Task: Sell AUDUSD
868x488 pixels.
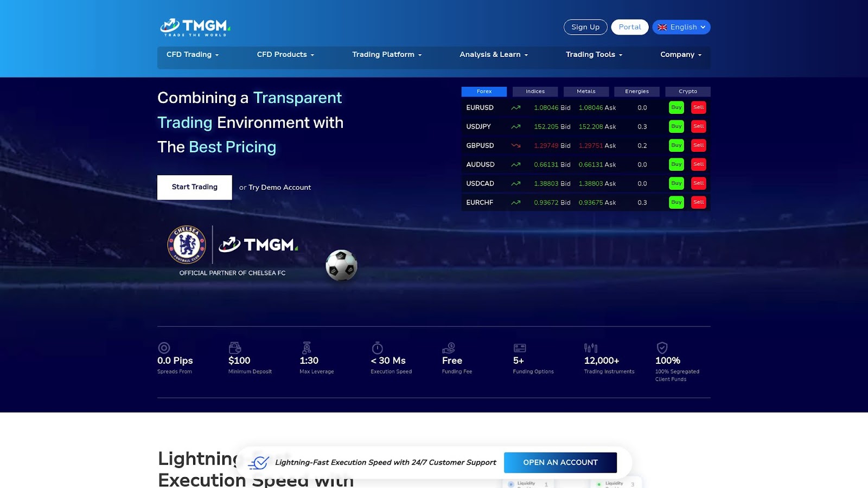Action: pos(699,164)
